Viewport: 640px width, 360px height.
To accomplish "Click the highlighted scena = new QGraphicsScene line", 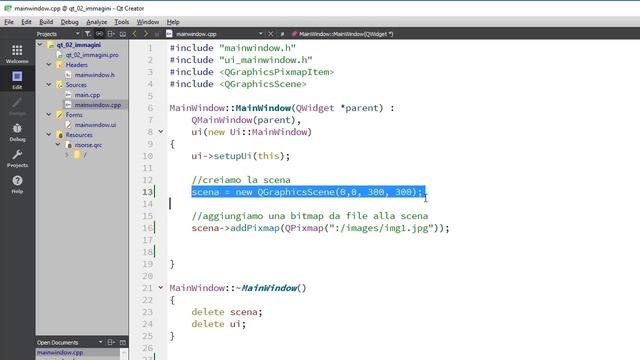I will click(x=308, y=192).
